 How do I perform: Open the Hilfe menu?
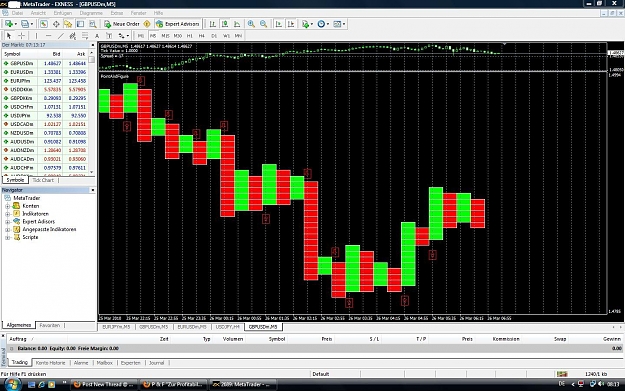click(x=158, y=13)
